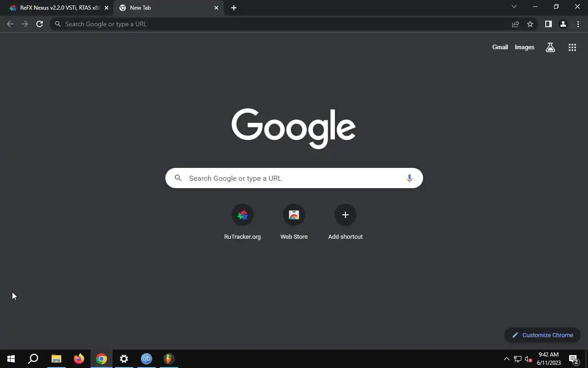Share this page icon in address bar
This screenshot has width=588, height=368.
(515, 24)
